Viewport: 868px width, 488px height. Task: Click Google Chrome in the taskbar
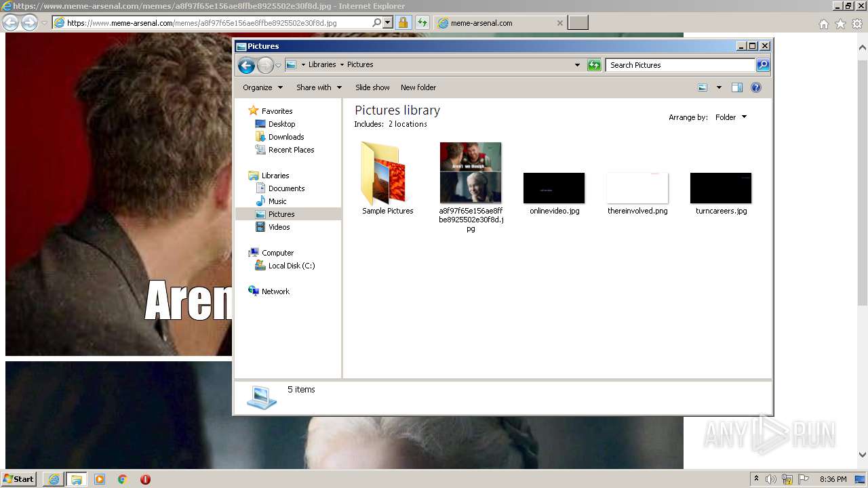123,479
